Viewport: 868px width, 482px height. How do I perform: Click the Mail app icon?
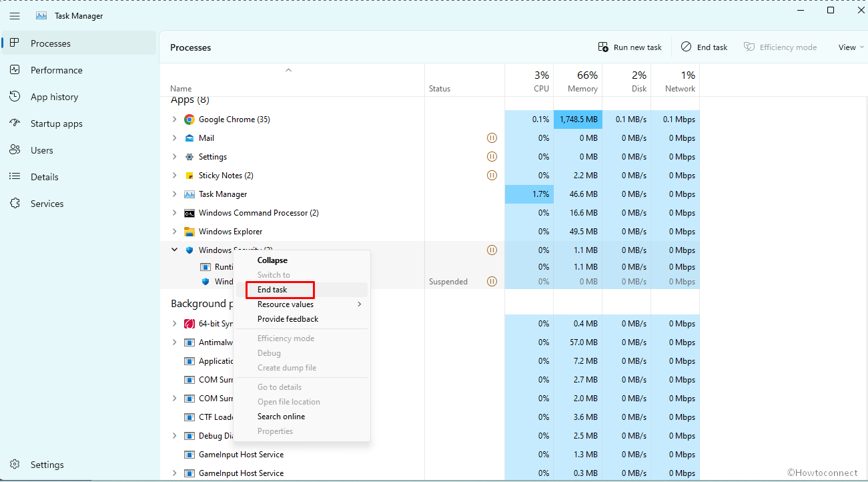point(189,138)
